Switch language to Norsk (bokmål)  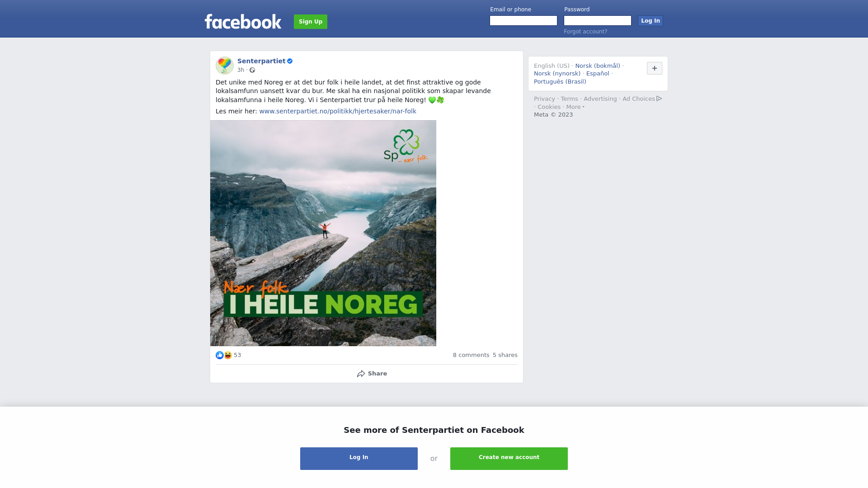click(598, 66)
